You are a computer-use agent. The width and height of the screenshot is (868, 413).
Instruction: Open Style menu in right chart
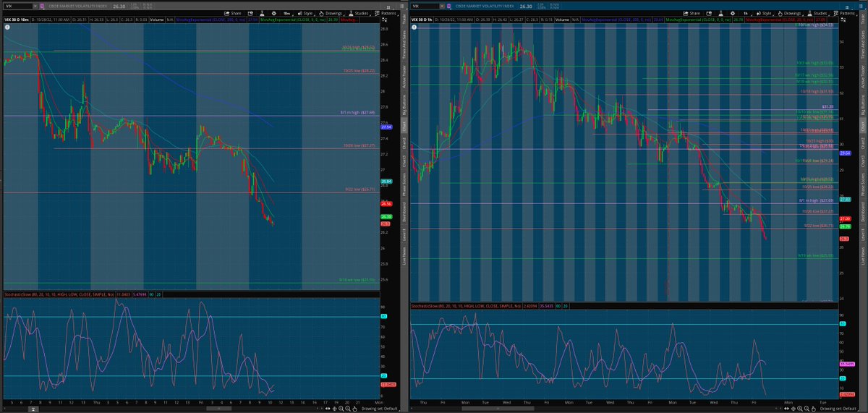(x=764, y=13)
